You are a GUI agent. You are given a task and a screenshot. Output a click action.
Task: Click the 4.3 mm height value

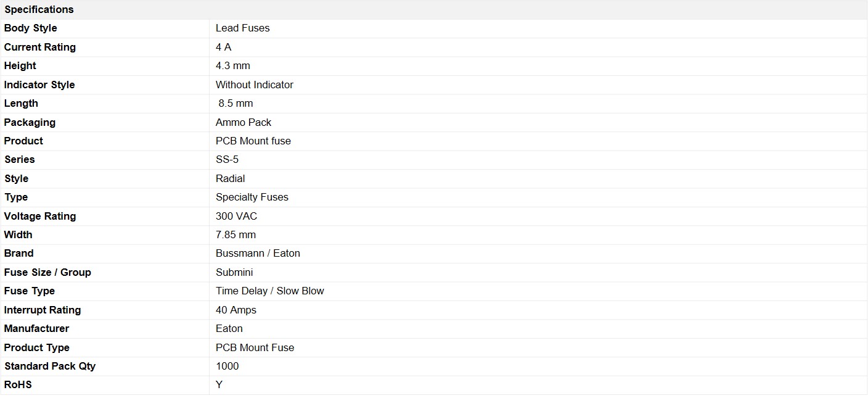(x=233, y=65)
